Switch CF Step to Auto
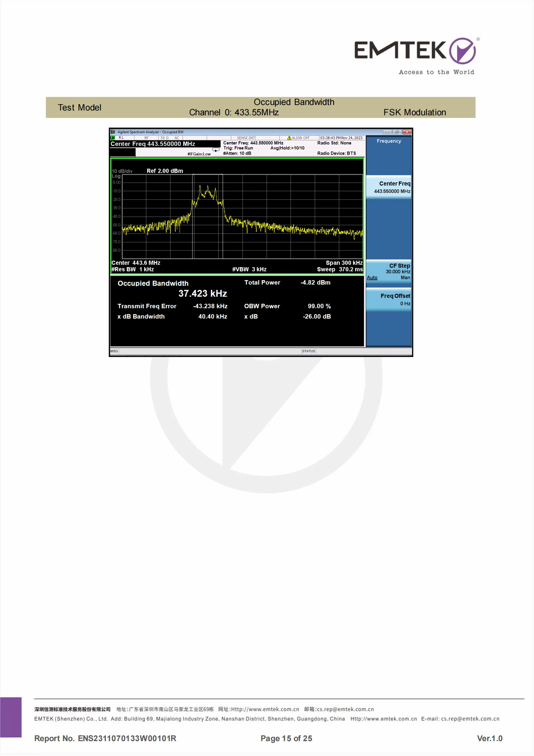This screenshot has width=534, height=756. 372,278
